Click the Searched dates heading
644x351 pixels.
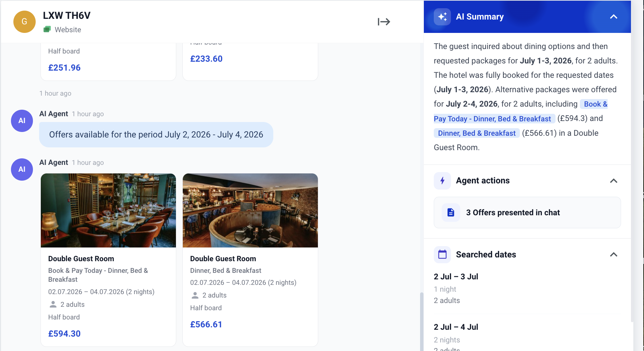(x=486, y=255)
